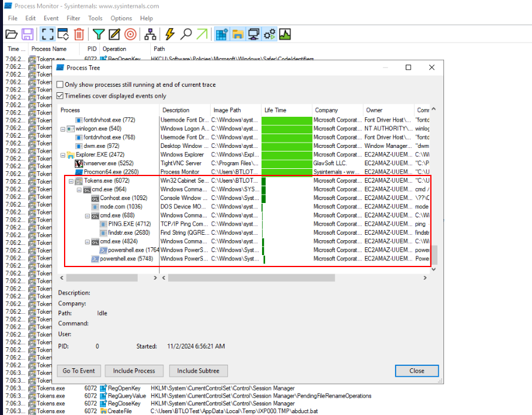Image resolution: width=532 pixels, height=415 pixels.
Task: Toggle the Capture events icon
Action: (x=47, y=34)
